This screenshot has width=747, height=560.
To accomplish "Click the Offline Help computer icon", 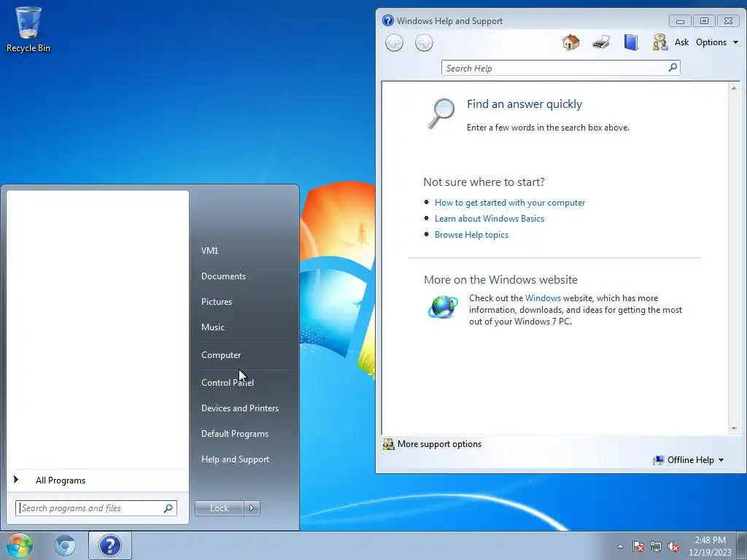I will pos(659,460).
